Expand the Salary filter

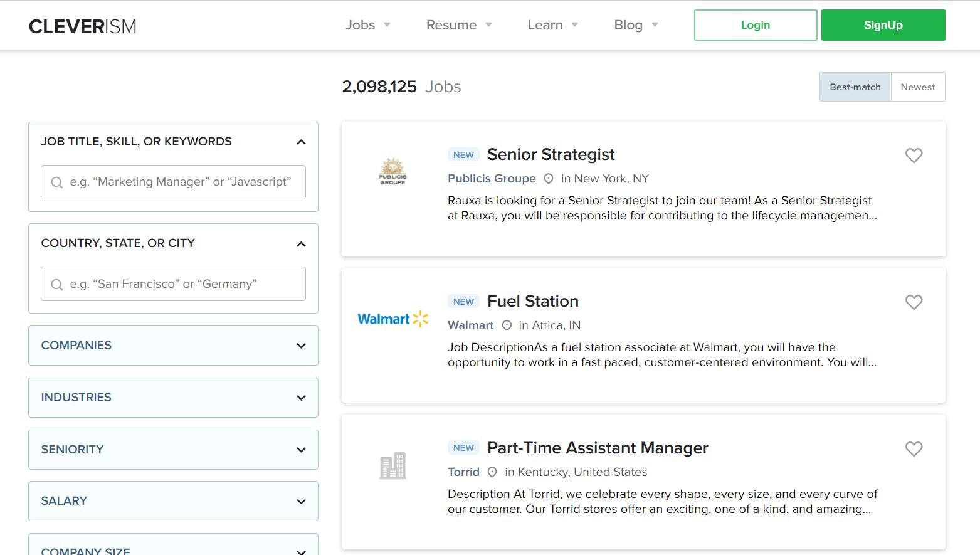point(173,501)
